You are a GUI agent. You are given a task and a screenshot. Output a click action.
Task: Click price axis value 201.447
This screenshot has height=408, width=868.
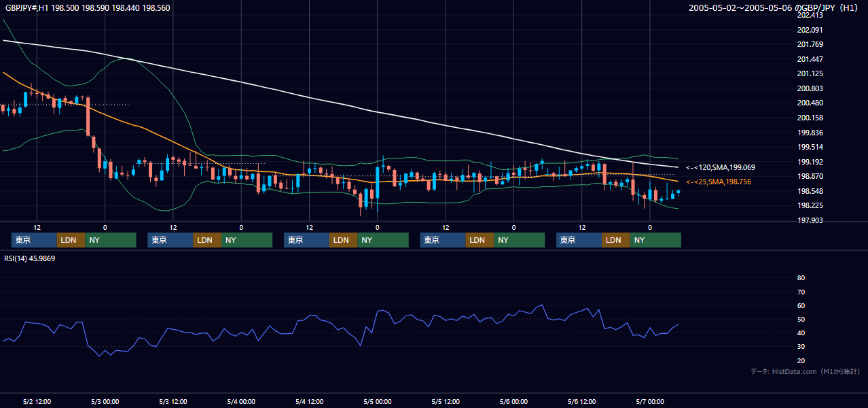coord(810,59)
